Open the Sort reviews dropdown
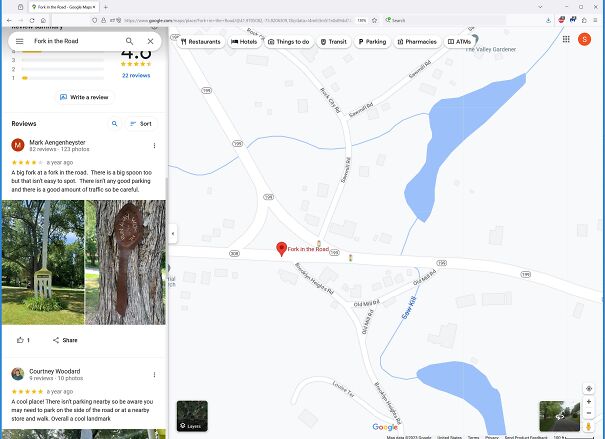The width and height of the screenshot is (605, 439). coord(141,124)
